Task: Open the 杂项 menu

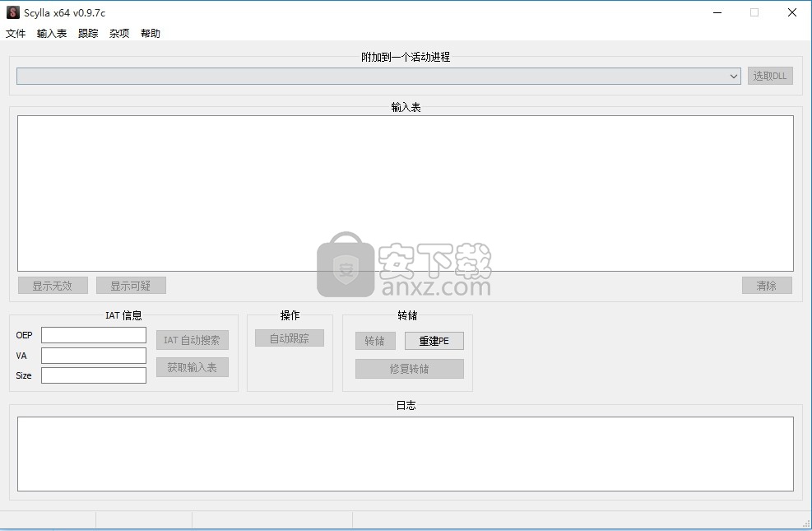Action: 119,33
